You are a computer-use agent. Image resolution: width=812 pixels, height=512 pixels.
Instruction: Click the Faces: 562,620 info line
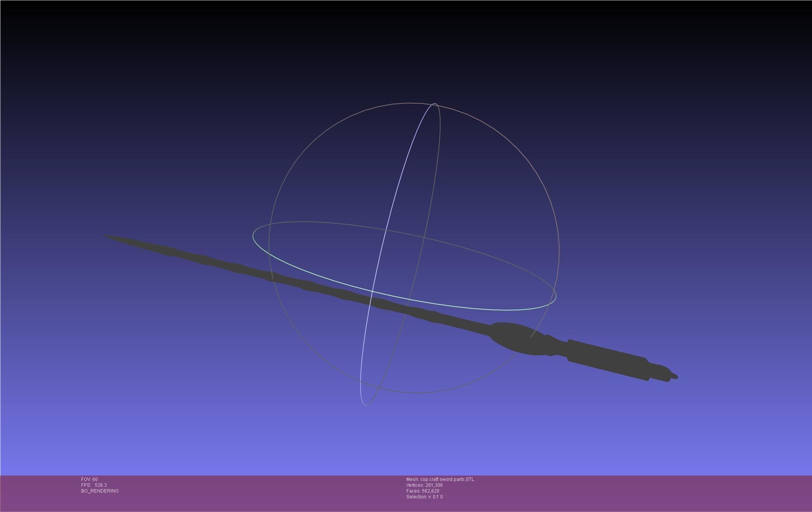[423, 491]
